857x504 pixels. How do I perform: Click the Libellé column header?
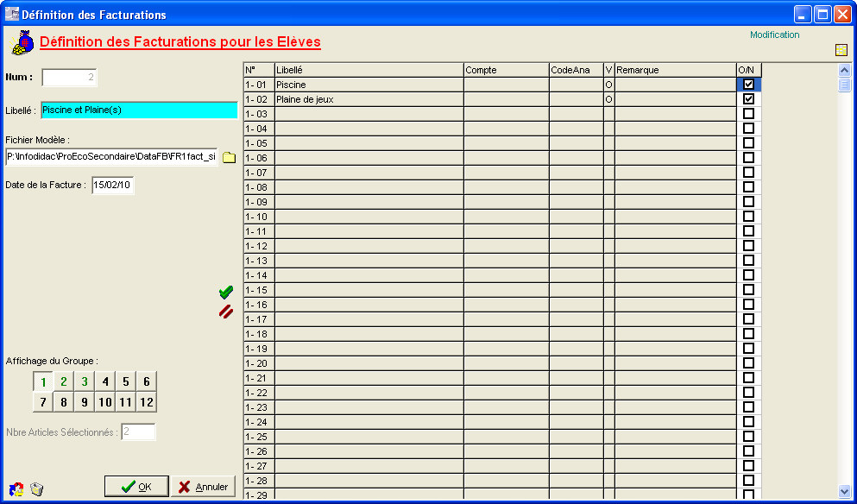point(369,70)
